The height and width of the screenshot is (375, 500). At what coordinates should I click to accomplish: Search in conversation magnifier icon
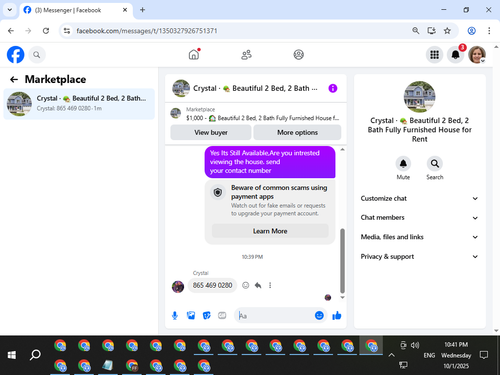click(x=435, y=164)
